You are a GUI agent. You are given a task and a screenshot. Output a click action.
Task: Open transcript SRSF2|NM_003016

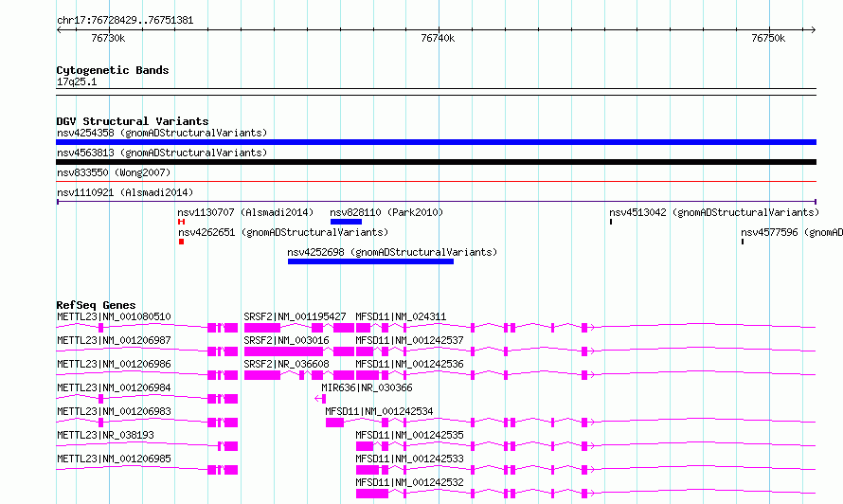pos(286,340)
